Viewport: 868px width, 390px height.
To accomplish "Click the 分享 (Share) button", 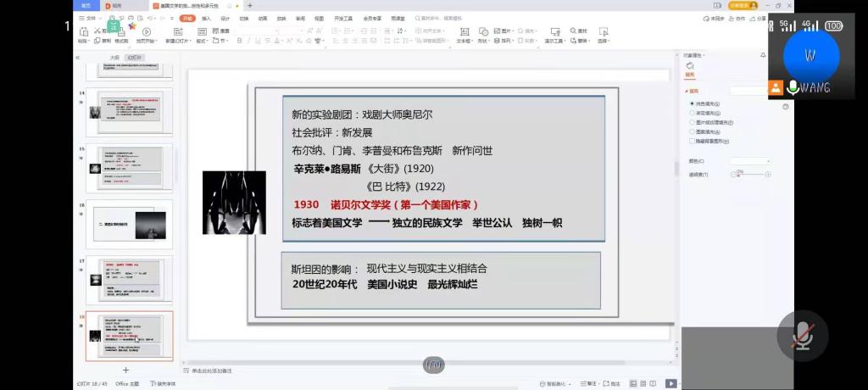I will [758, 18].
